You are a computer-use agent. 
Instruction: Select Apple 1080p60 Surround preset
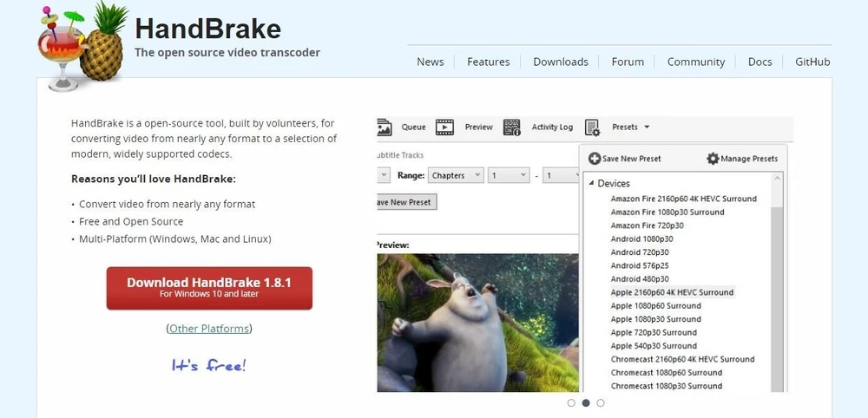tap(656, 306)
